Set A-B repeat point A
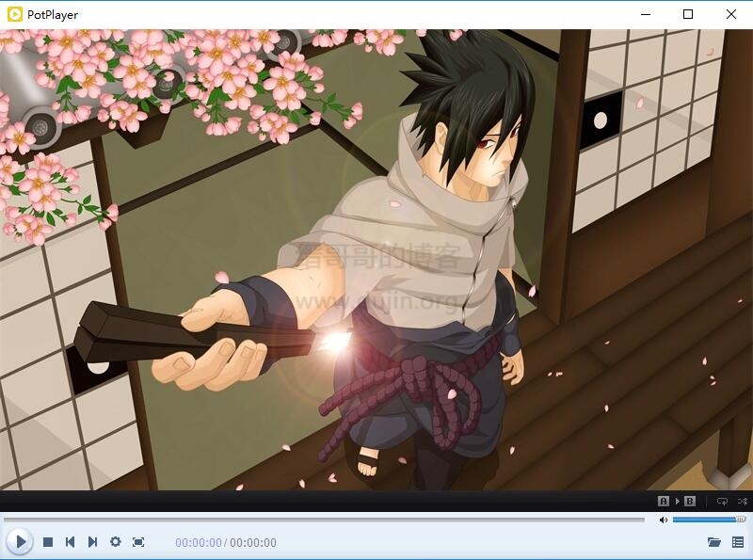Image resolution: width=753 pixels, height=560 pixels. [x=664, y=502]
